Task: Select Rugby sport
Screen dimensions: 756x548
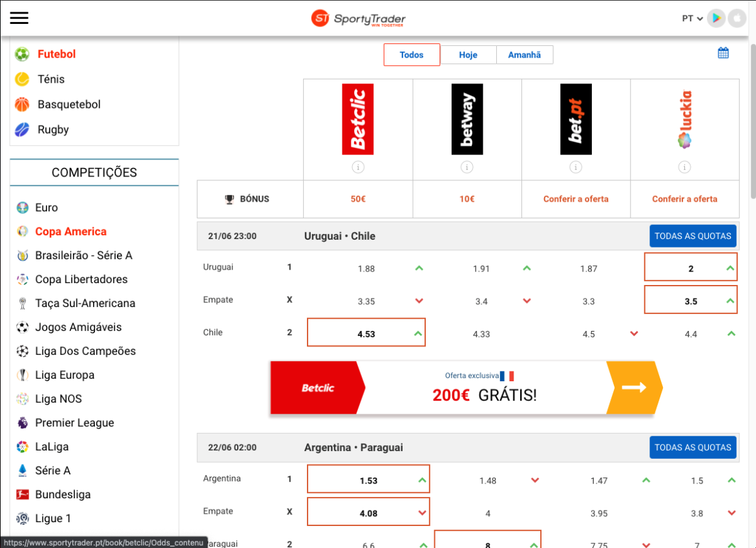Action: 53,129
